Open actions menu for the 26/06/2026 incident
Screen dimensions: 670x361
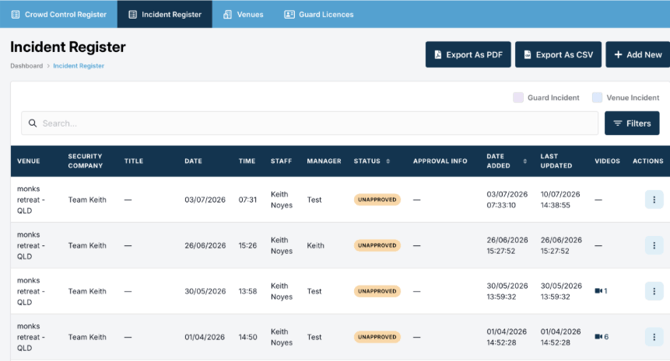(x=654, y=245)
